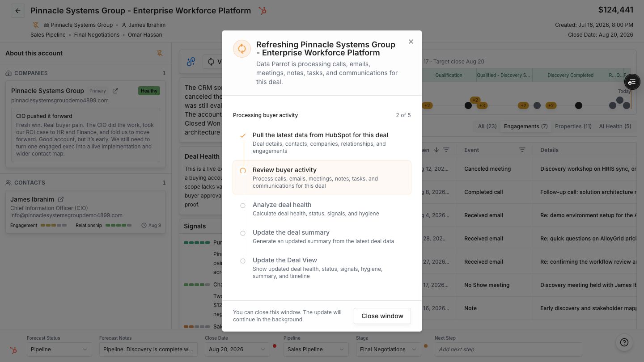Click the step circle beside Update the Deal View
The image size is (644, 362).
click(243, 261)
